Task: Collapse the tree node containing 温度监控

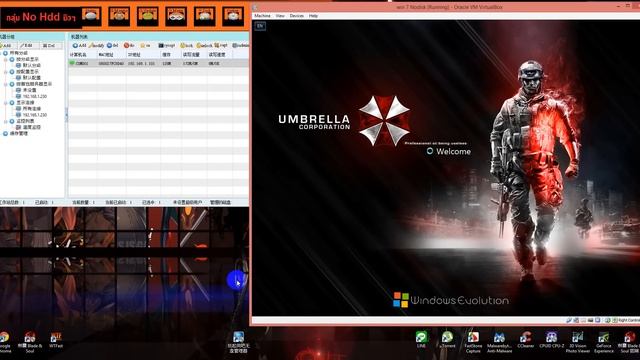Action: (6, 121)
